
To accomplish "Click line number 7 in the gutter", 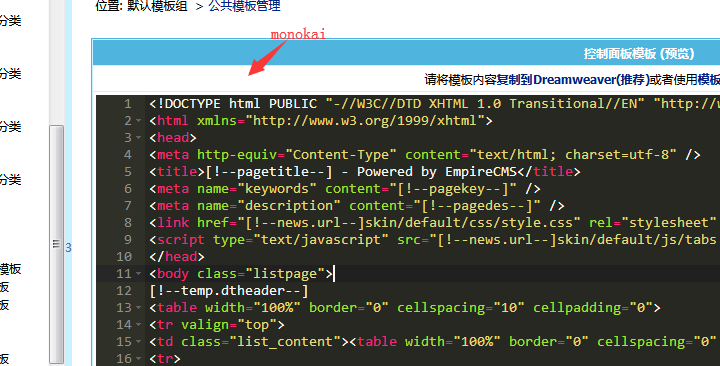I will tap(128, 206).
